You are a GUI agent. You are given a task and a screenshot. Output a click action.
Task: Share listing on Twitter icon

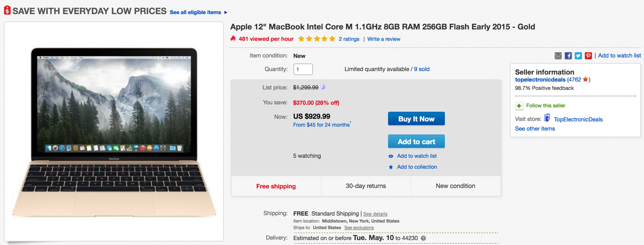(578, 56)
